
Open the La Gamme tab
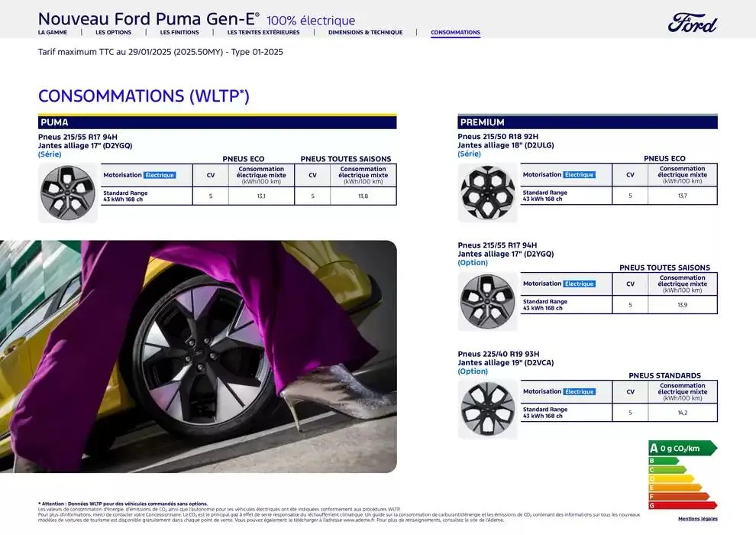point(53,33)
